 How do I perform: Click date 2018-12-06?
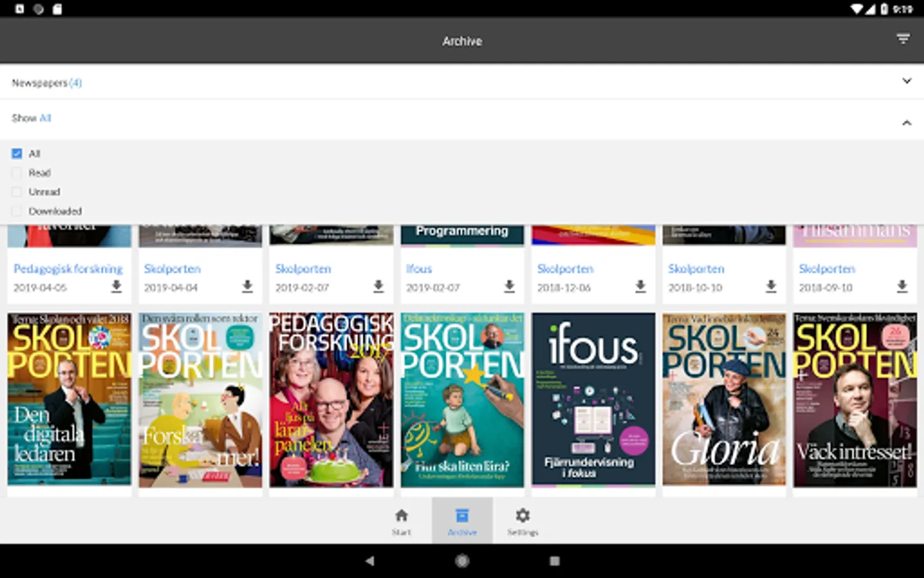pyautogui.click(x=563, y=288)
